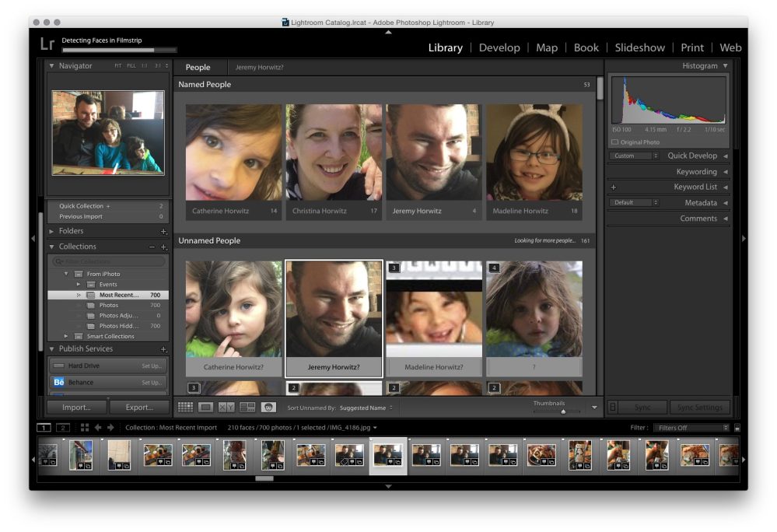
Task: Add a new collection with plus icon
Action: tap(163, 247)
